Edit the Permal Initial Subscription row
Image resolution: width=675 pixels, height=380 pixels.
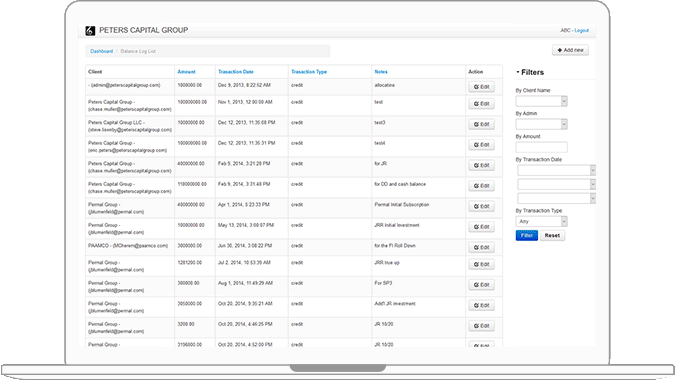coord(481,207)
